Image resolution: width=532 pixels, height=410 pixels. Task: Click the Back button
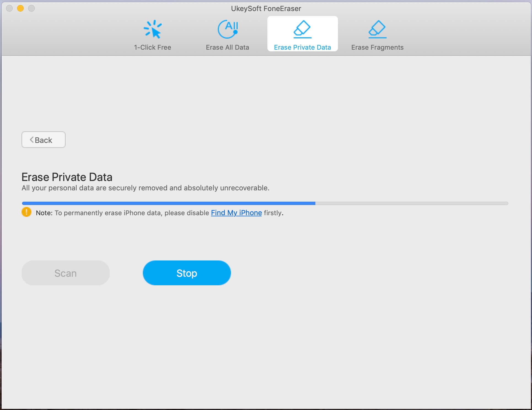[44, 140]
